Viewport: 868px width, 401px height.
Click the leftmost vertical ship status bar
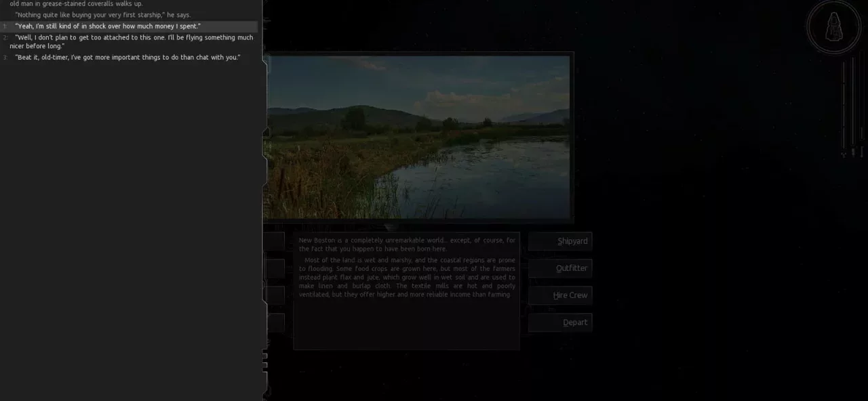click(844, 106)
